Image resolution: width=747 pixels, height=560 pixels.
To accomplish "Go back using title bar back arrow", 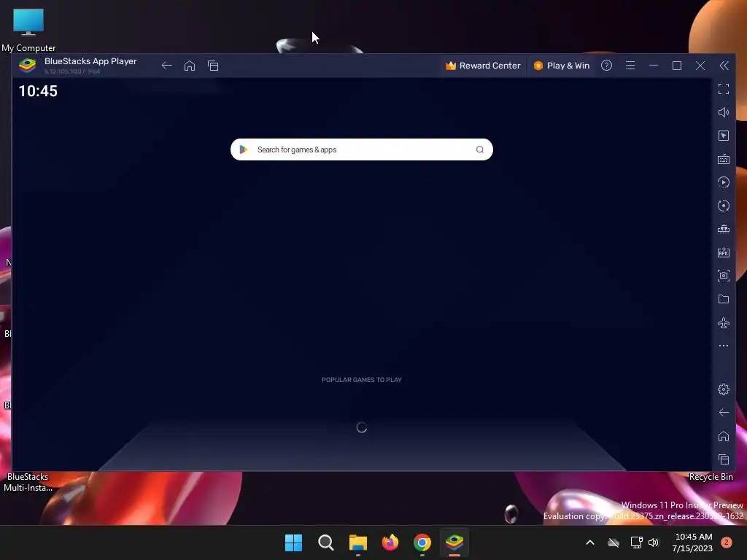I will point(166,66).
